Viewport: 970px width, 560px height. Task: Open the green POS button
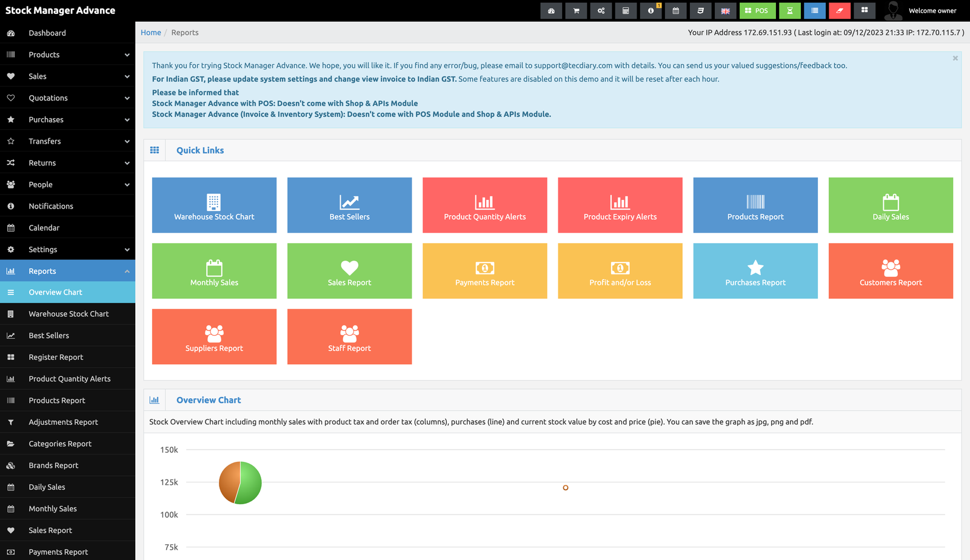click(x=757, y=10)
